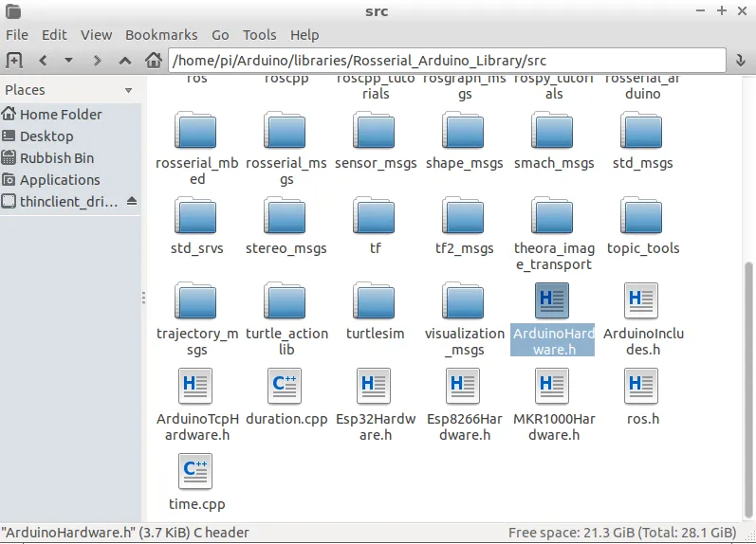Image resolution: width=756 pixels, height=544 pixels.
Task: Open the Tools menu
Action: click(259, 35)
